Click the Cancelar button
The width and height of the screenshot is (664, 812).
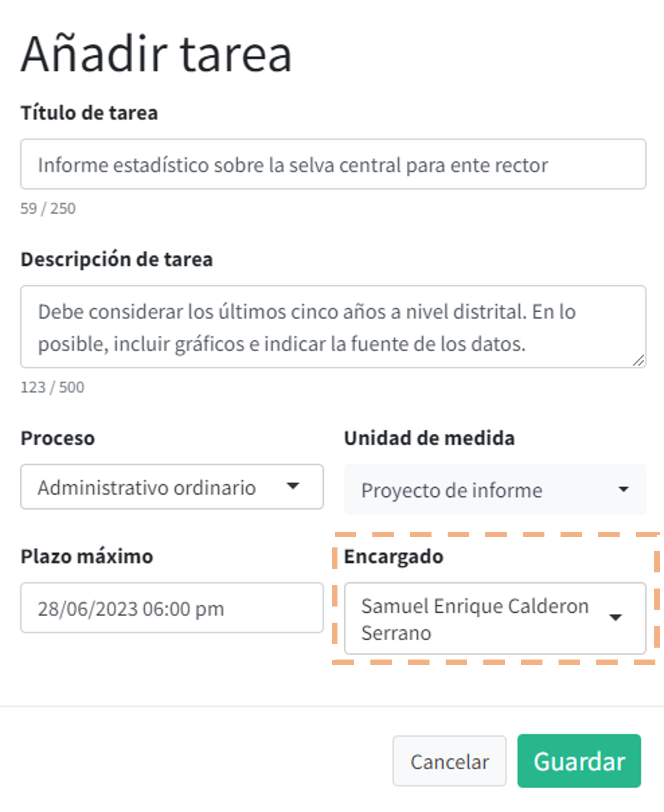pyautogui.click(x=449, y=761)
